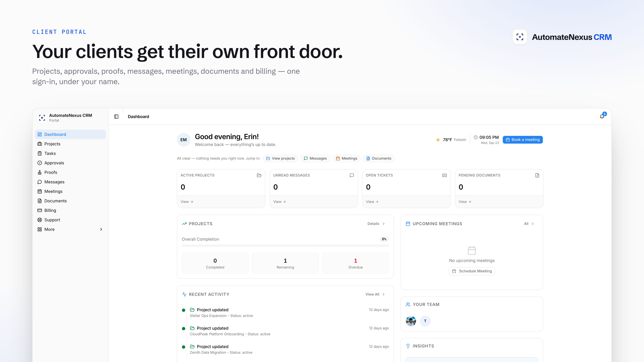Jump to View projects chip
Screen dimensions: 644x362
(x=280, y=158)
